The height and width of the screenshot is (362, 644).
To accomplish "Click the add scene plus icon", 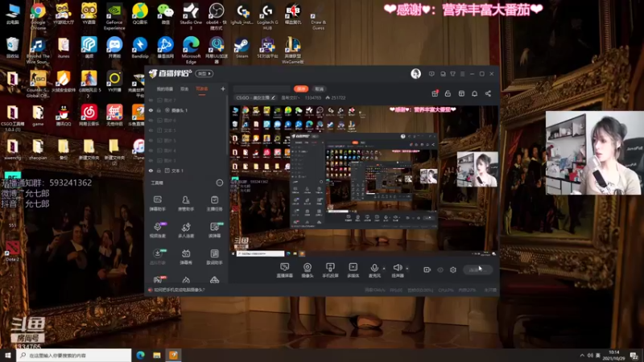I will (223, 88).
